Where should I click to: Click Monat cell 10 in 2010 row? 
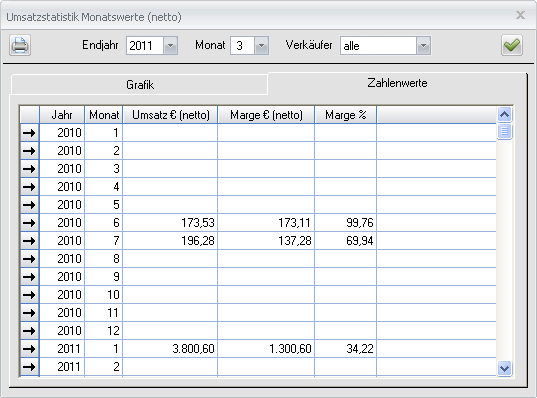point(104,295)
